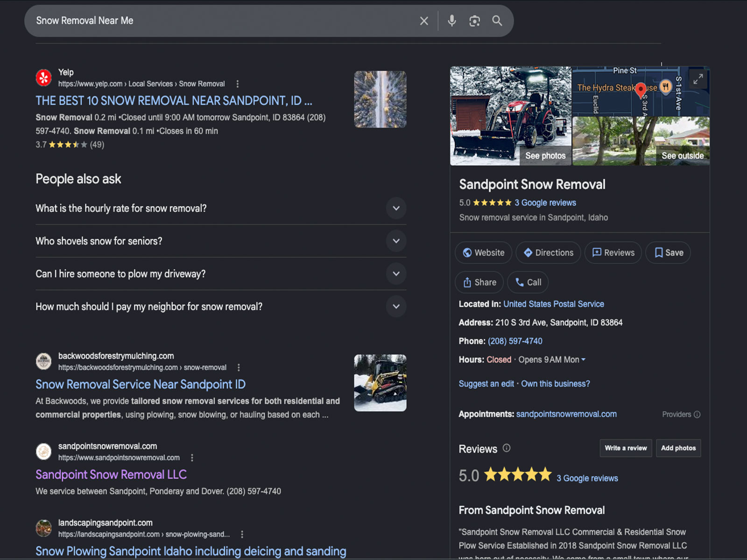Open 'Snow Removal Service Near Sandpoint ID' link
The image size is (747, 560).
pyautogui.click(x=141, y=385)
